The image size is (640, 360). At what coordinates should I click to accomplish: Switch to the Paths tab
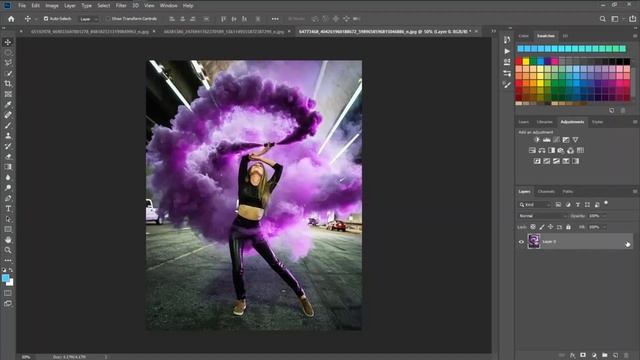[x=568, y=191]
